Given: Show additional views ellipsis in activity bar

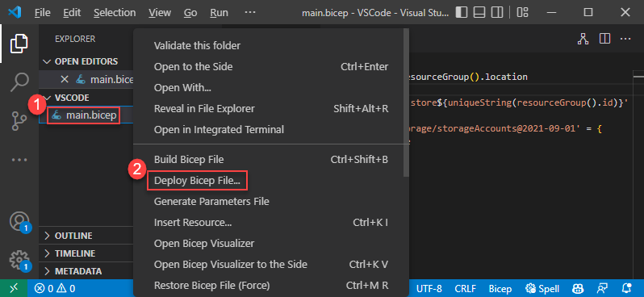Looking at the screenshot, I should click(19, 160).
